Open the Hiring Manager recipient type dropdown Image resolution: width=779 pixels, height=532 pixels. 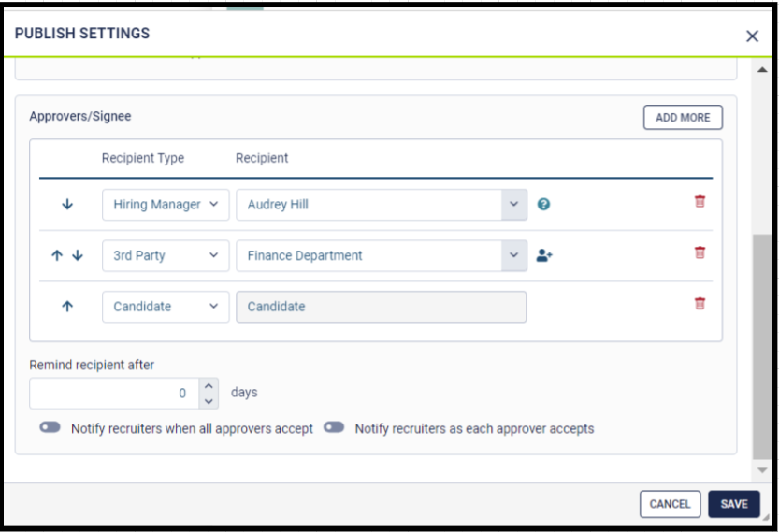pyautogui.click(x=165, y=205)
